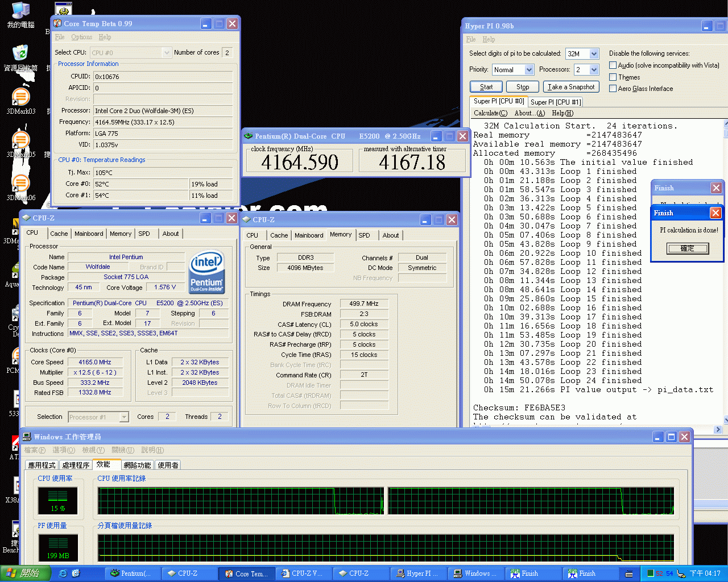Open the My Computer desktop icon

point(20,14)
